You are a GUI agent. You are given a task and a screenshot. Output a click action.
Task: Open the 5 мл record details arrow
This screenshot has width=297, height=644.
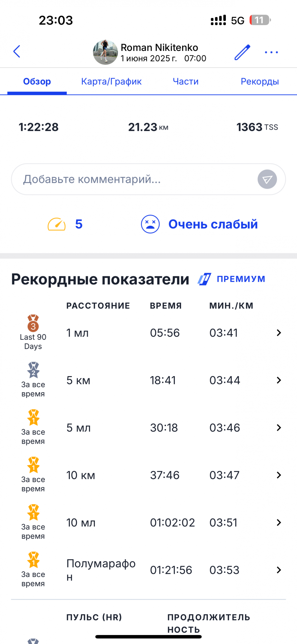(279, 428)
